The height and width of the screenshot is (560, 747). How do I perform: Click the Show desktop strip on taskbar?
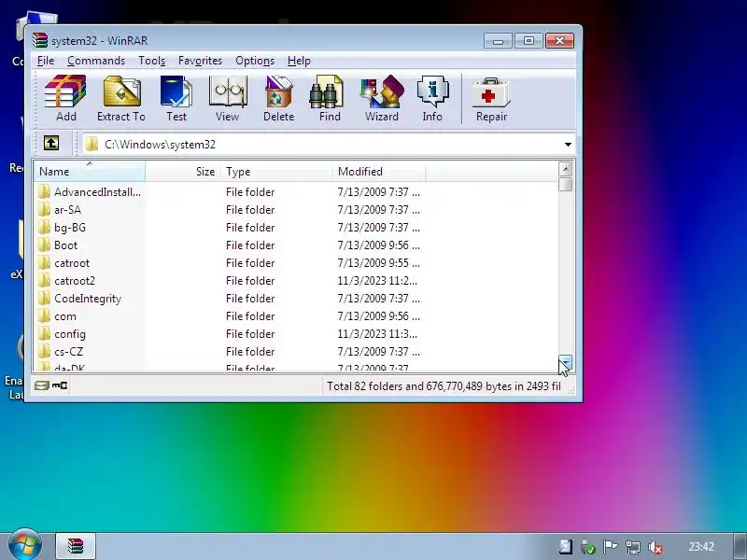[740, 546]
